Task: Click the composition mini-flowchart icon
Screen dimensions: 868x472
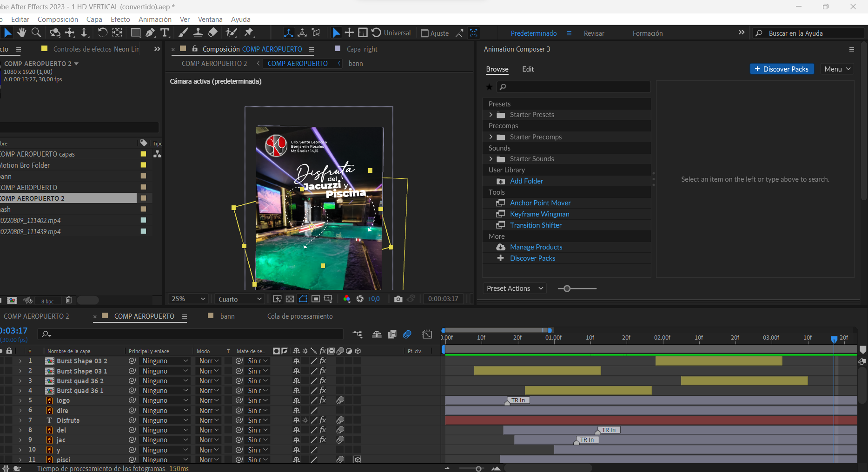Action: (x=358, y=334)
